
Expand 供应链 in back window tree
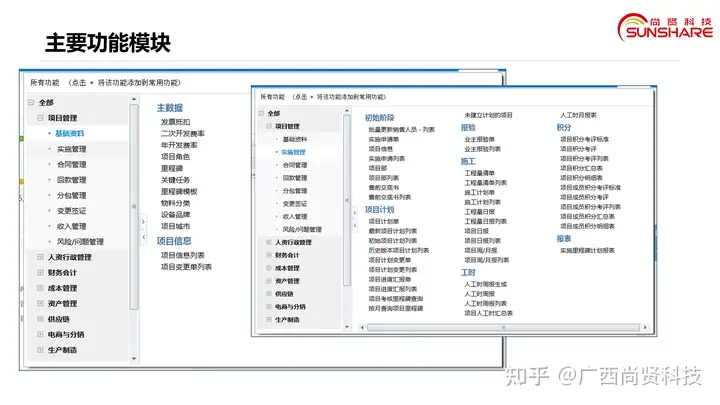point(40,319)
